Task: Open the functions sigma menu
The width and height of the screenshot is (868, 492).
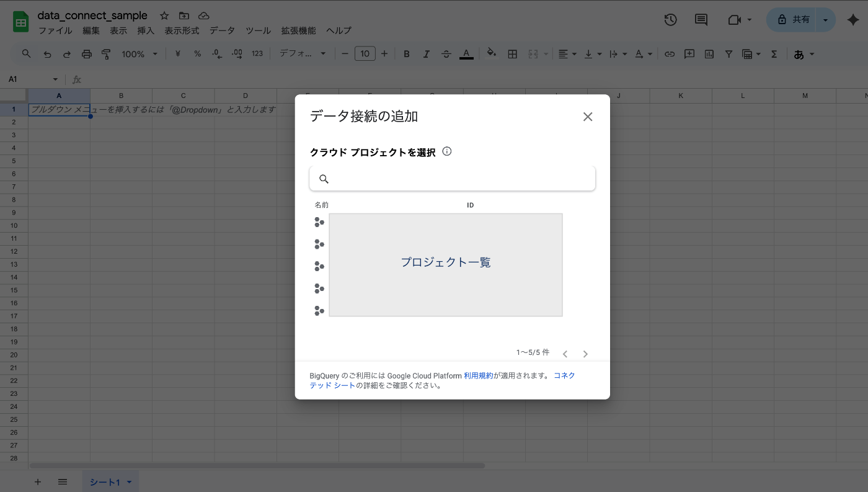Action: click(x=774, y=54)
